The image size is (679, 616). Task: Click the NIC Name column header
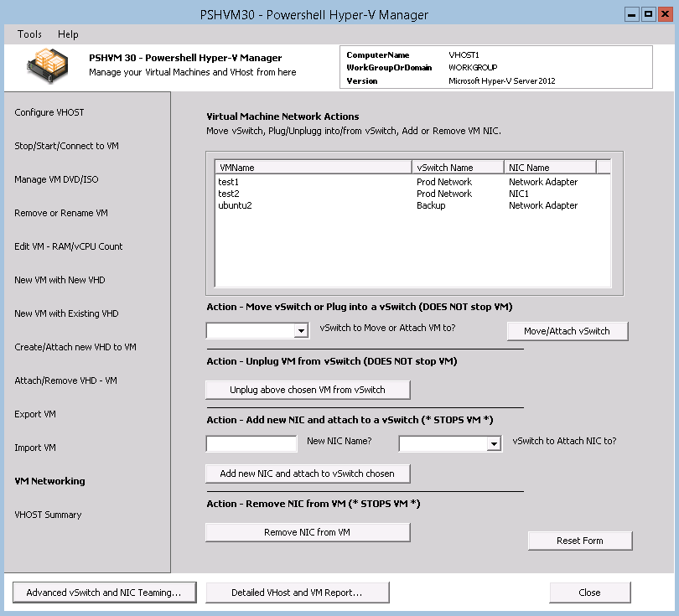[x=550, y=167]
